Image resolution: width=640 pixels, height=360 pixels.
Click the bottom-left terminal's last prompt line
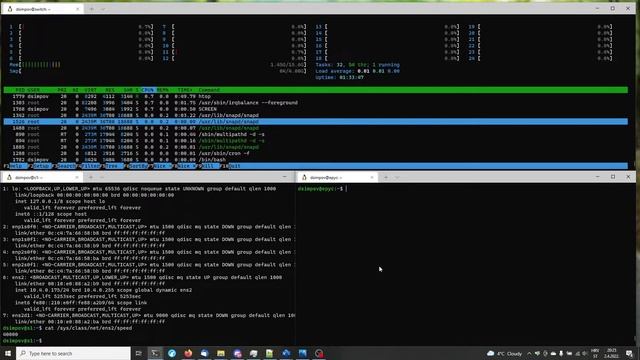tap(22, 340)
